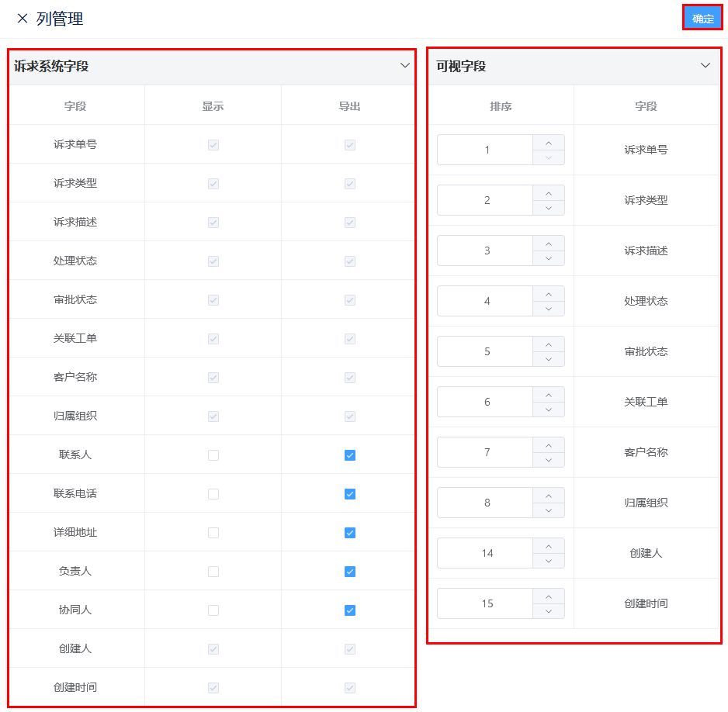Uncheck 导出 checkbox for 协同人
Screen dimensions: 728x712
350,610
